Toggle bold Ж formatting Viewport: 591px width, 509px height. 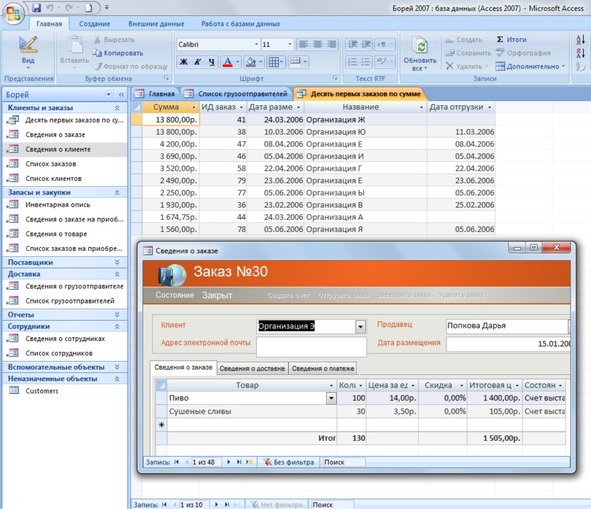[x=184, y=62]
